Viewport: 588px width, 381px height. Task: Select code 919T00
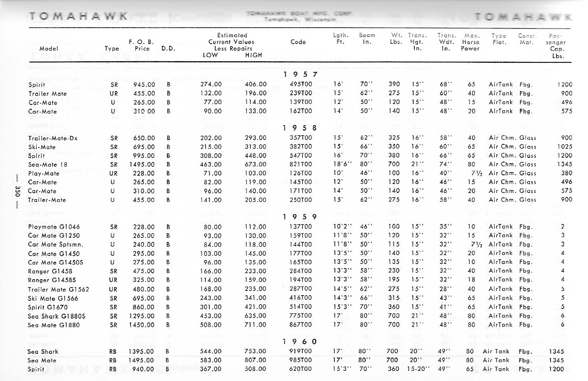301,351
